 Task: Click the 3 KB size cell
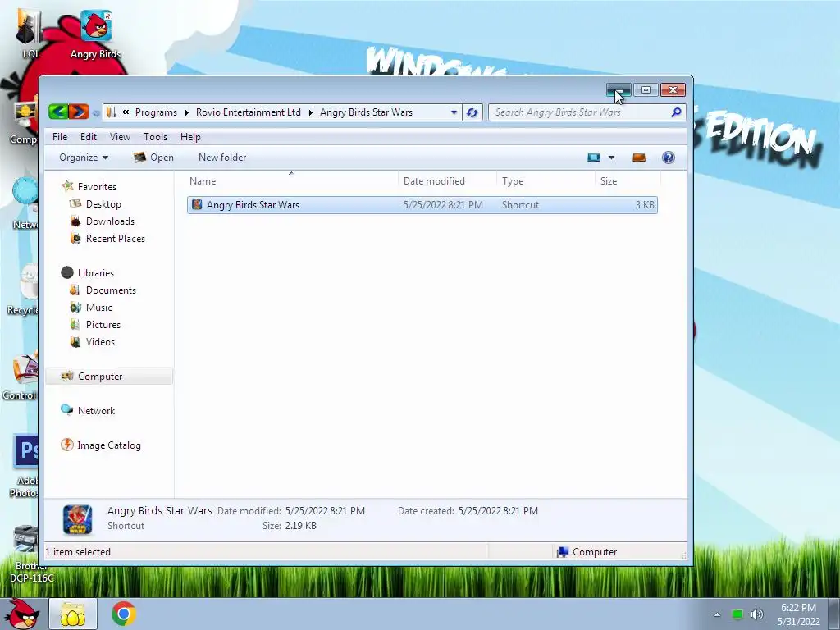[645, 204]
